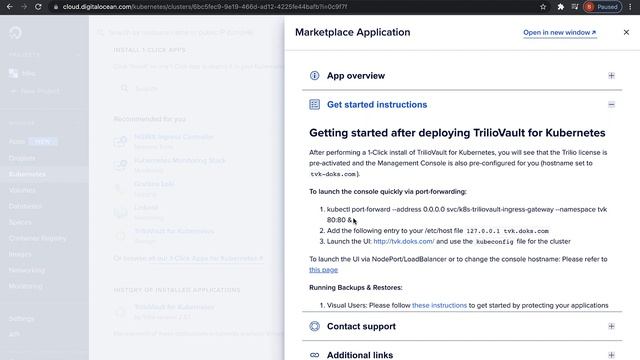Select Networking in the left sidebar

(27, 270)
